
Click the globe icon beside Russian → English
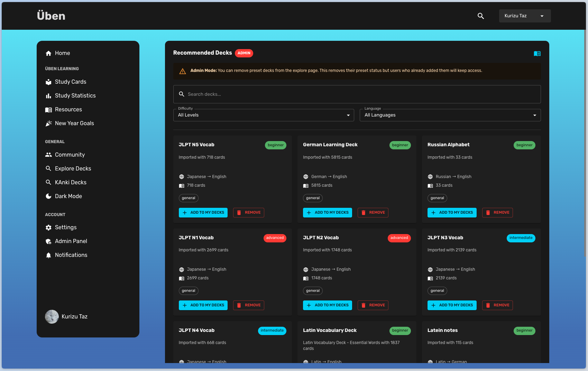[430, 177]
